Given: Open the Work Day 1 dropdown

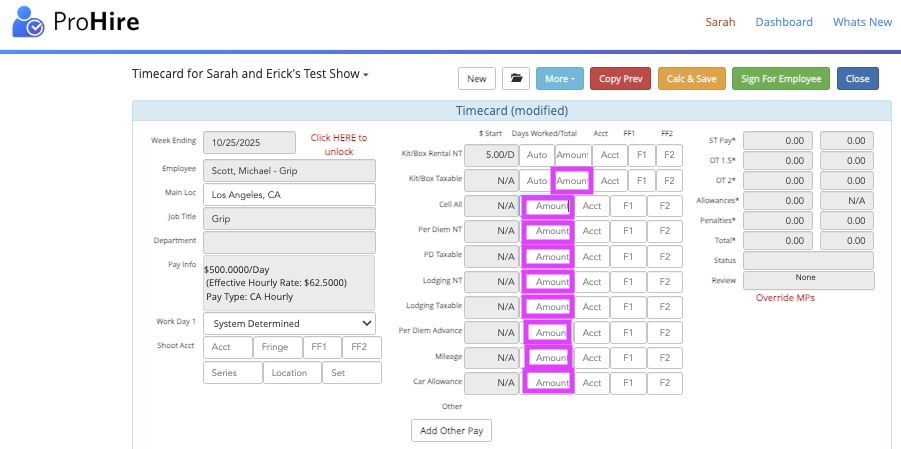Looking at the screenshot, I should (290, 324).
